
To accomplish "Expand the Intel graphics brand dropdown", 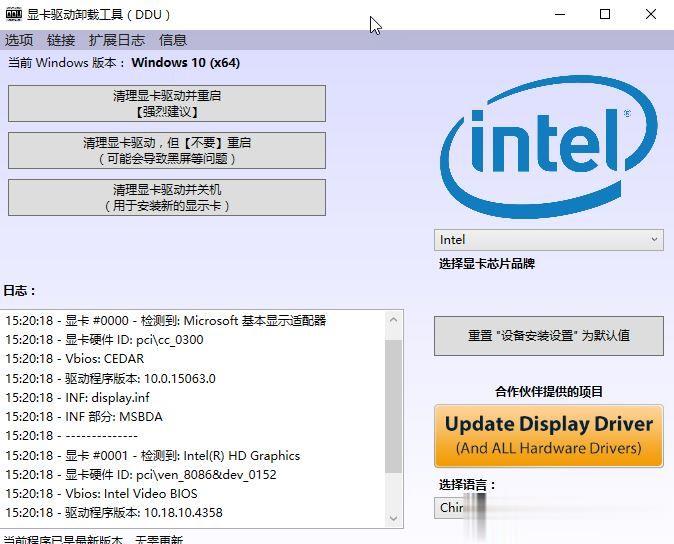I will pyautogui.click(x=548, y=240).
